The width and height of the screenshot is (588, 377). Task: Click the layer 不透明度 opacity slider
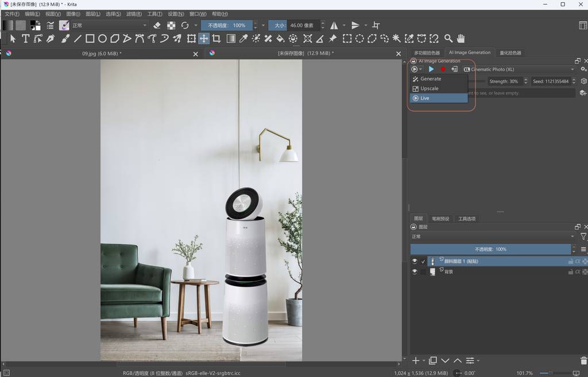coord(490,250)
